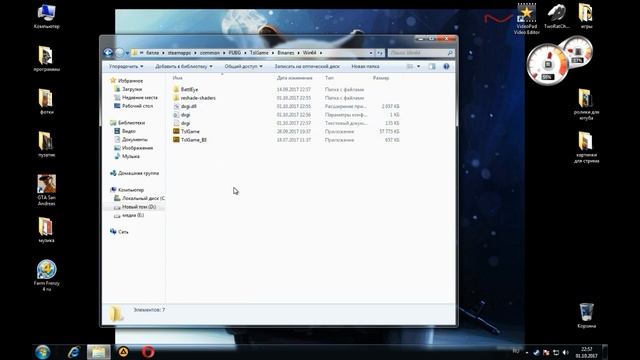Refresh the folder with the address bar button
The height and width of the screenshot is (360, 640).
pos(380,53)
